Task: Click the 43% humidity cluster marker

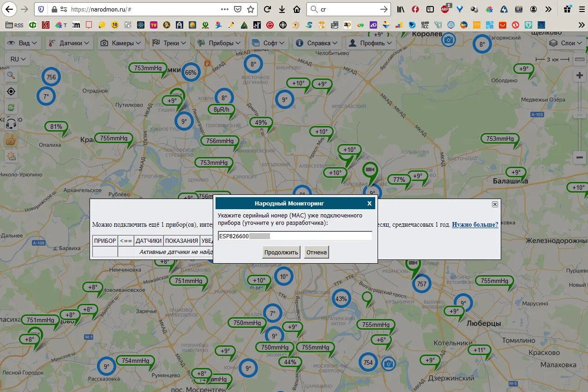Action: point(341,299)
